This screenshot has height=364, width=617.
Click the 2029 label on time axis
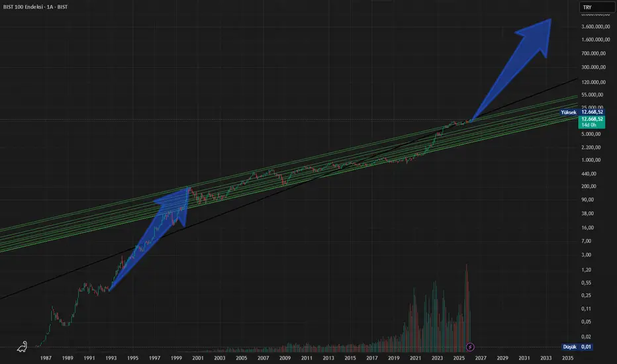(502, 358)
